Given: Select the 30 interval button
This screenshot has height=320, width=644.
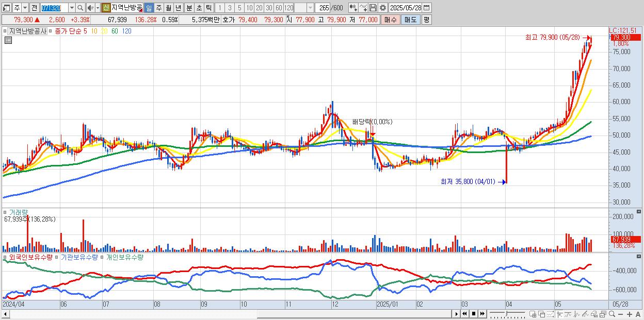Looking at the screenshot, I should (269, 8).
